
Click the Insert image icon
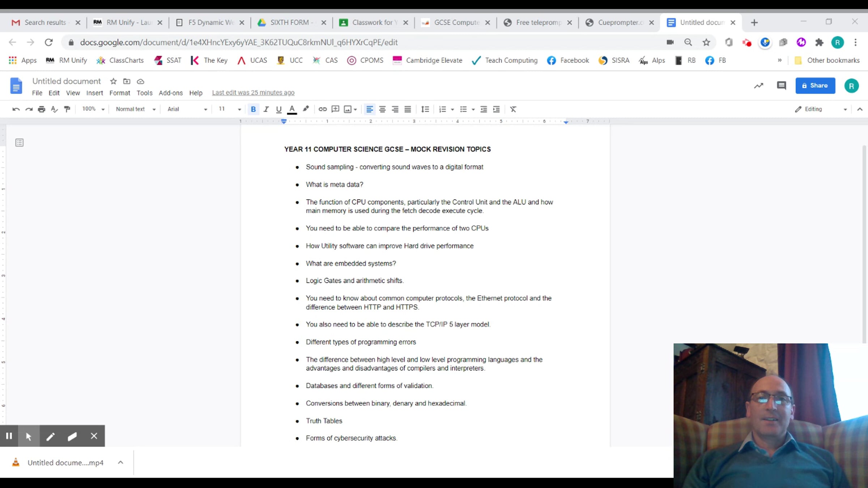[x=348, y=109]
